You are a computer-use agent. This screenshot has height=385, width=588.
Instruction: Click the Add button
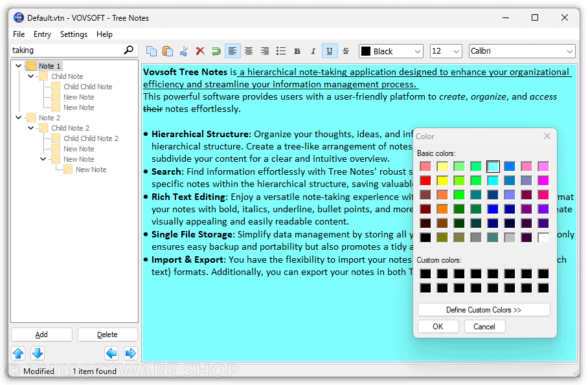[x=41, y=335]
